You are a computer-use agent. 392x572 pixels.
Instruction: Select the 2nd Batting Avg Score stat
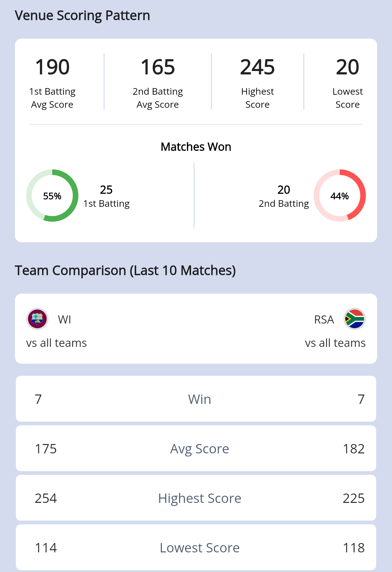click(158, 82)
